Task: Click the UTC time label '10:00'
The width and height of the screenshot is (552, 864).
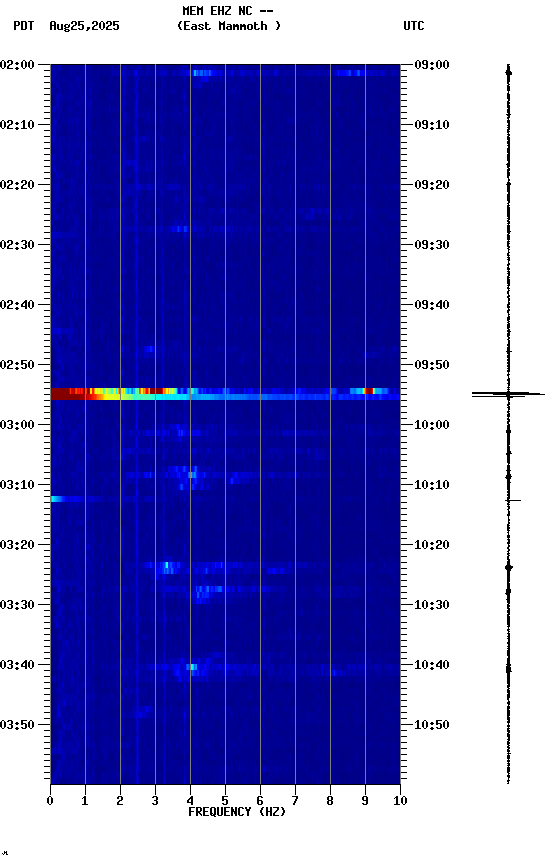Action: click(432, 425)
